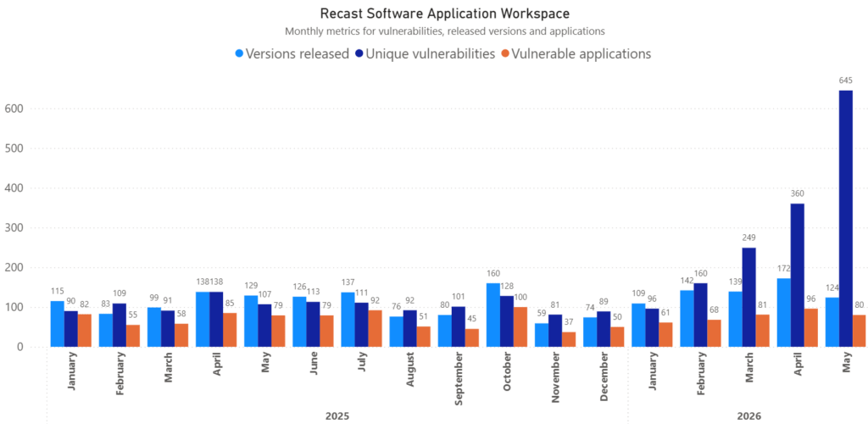Click the '200' y-axis label
The height and width of the screenshot is (424, 868).
(x=14, y=268)
